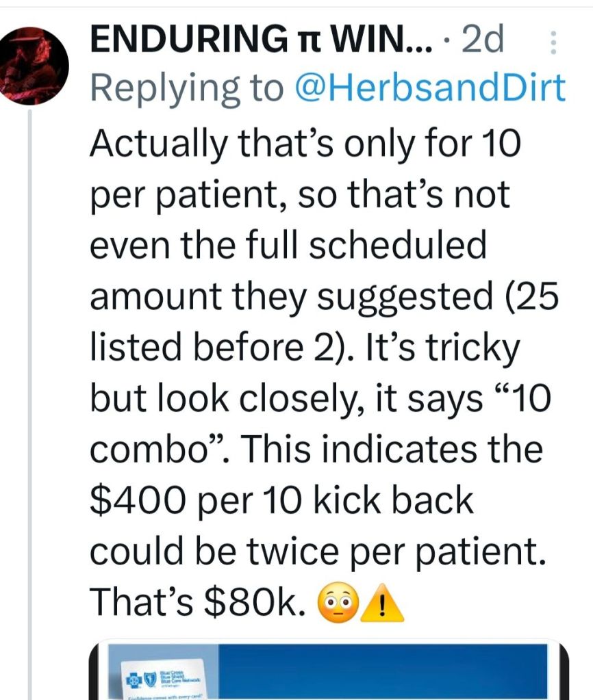This screenshot has width=593, height=700.
Task: Click the "Confidence comes with every card" caption
Action: pos(164,695)
